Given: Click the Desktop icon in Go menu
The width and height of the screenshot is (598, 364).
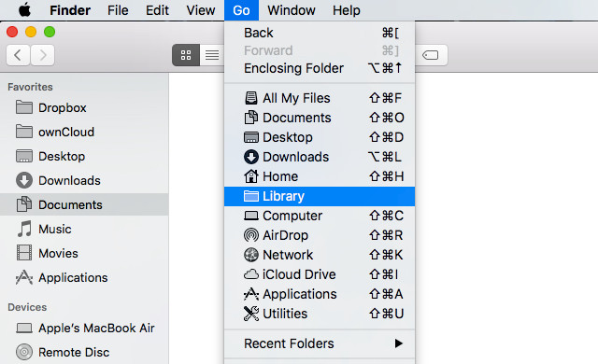Looking at the screenshot, I should coord(251,137).
